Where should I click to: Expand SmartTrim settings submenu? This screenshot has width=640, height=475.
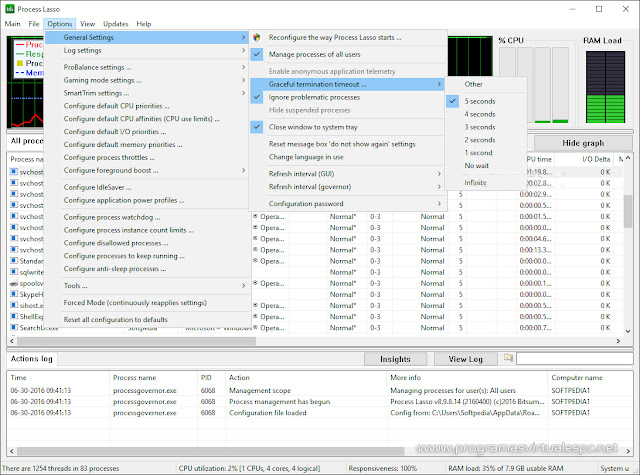pos(147,93)
